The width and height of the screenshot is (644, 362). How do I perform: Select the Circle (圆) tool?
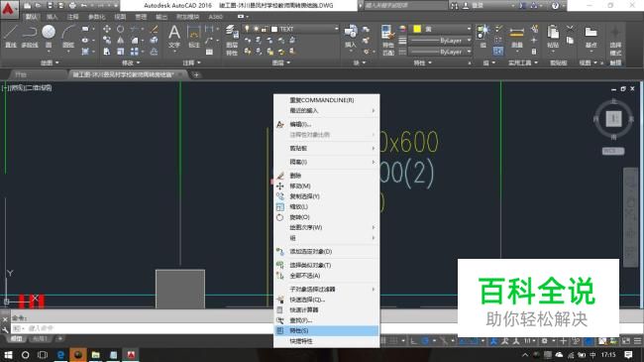(49, 36)
